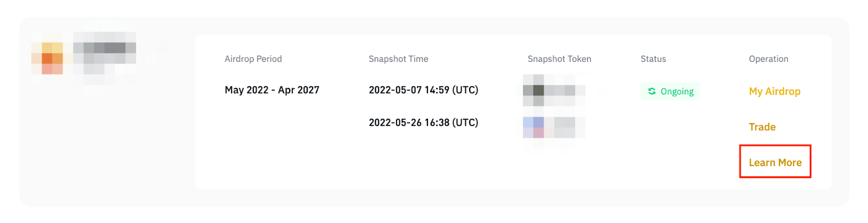Click the second blurred snapshot token icon
868x223 pixels.
(534, 128)
